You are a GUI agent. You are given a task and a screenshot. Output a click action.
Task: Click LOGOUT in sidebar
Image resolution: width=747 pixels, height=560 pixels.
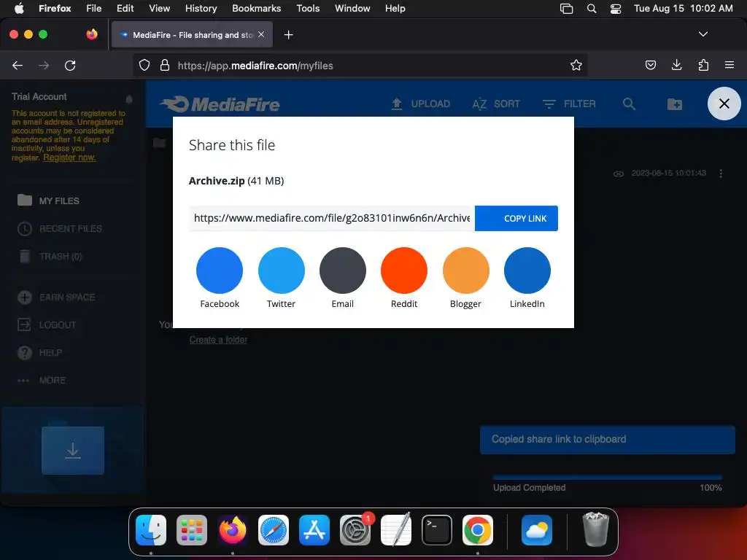47,324
